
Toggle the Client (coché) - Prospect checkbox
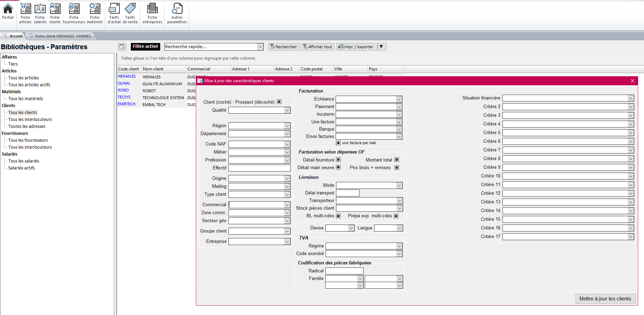279,102
